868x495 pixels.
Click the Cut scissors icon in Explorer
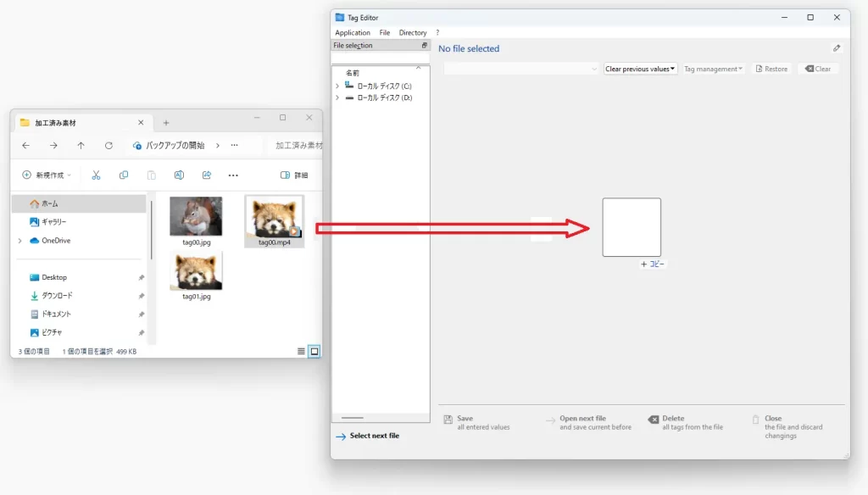(96, 175)
